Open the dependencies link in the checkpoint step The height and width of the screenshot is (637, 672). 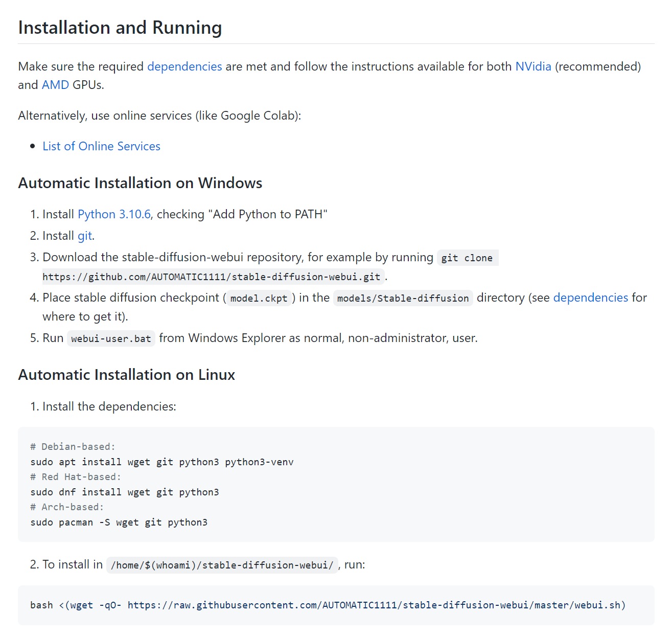(590, 298)
